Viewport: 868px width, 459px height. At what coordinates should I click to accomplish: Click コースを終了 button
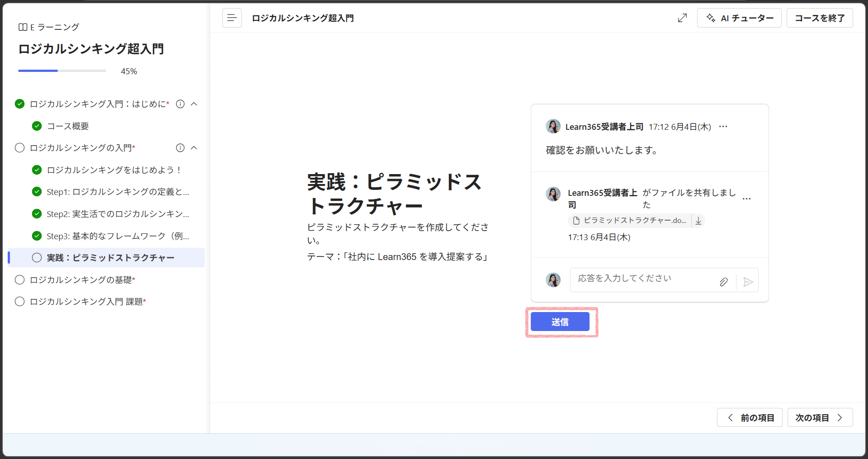tap(820, 18)
